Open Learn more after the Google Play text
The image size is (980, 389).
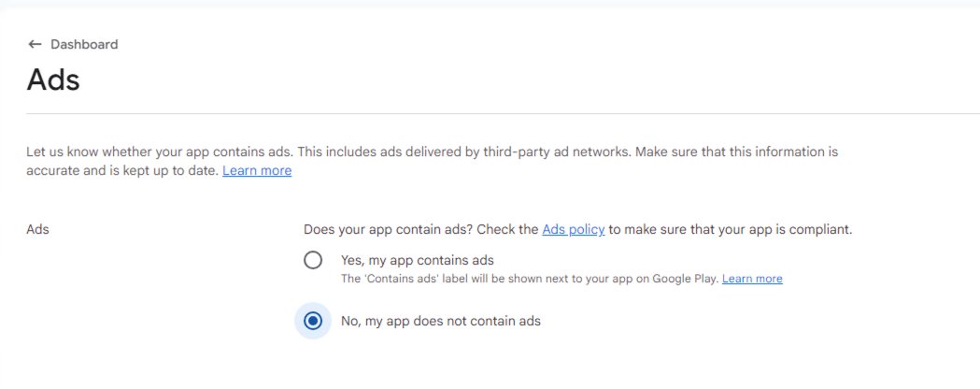pyautogui.click(x=752, y=279)
